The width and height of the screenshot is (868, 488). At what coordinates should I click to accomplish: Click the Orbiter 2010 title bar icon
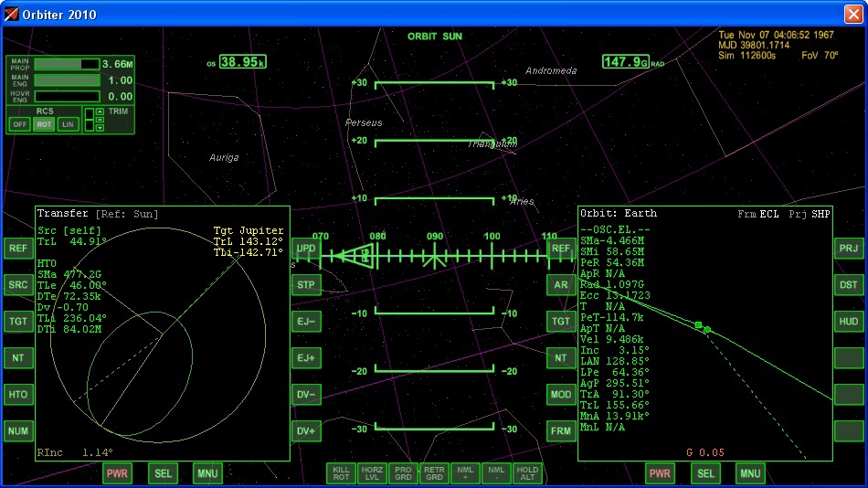click(x=11, y=14)
